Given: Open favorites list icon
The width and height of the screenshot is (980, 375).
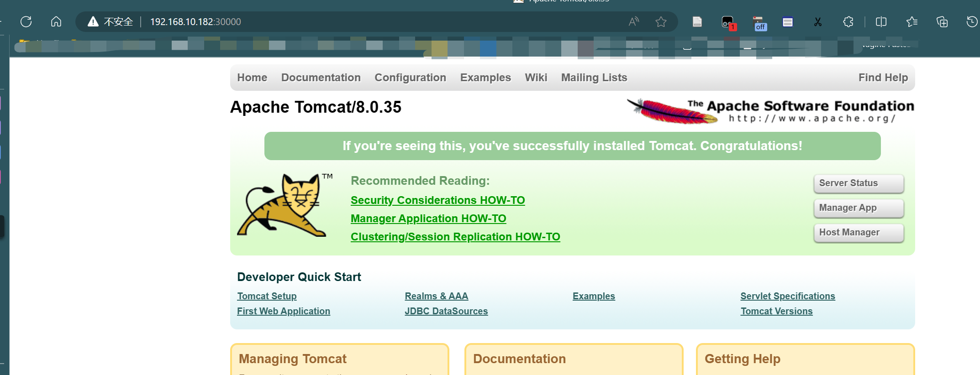Looking at the screenshot, I should pyautogui.click(x=912, y=21).
